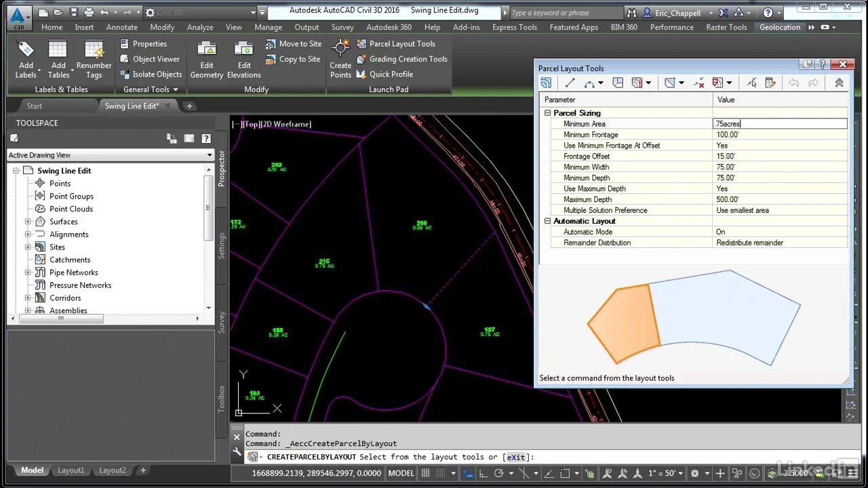
Task: Select Point Groups in Prospector tree
Action: [x=71, y=196]
